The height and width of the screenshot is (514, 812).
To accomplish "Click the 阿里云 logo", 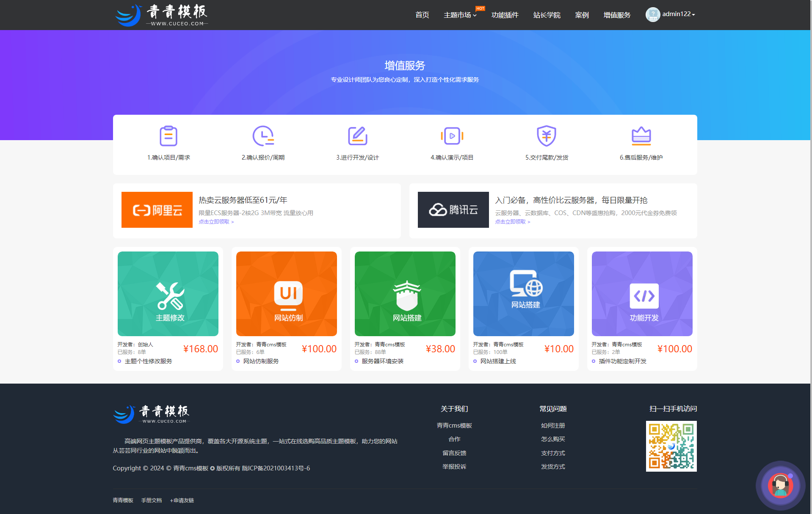I will (156, 209).
